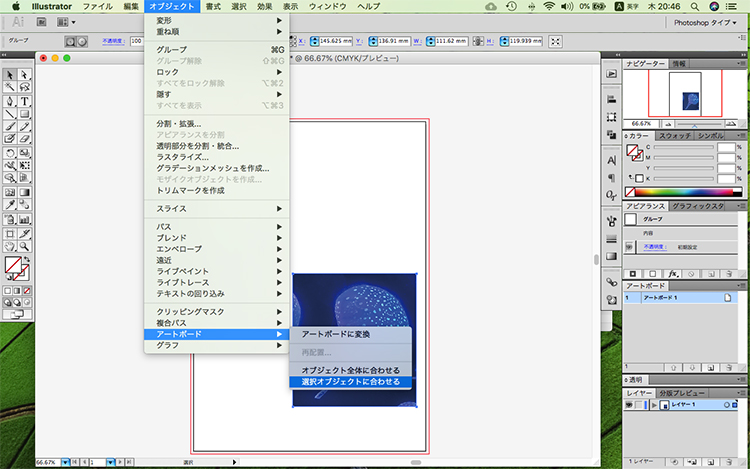Pick the Magic Wand tool
Viewport: 750px width, 469px height.
9,88
